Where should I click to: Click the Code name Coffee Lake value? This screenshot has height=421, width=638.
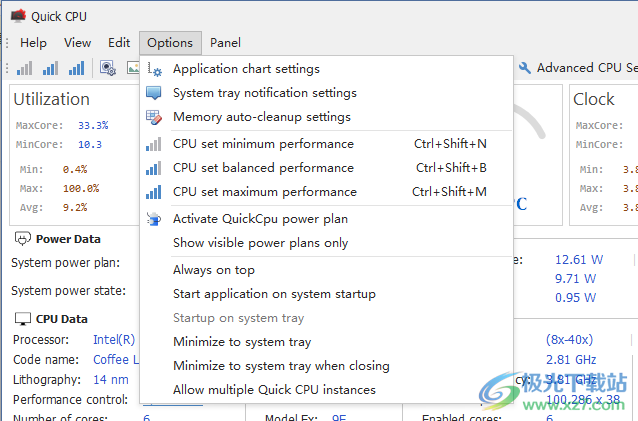click(x=116, y=360)
